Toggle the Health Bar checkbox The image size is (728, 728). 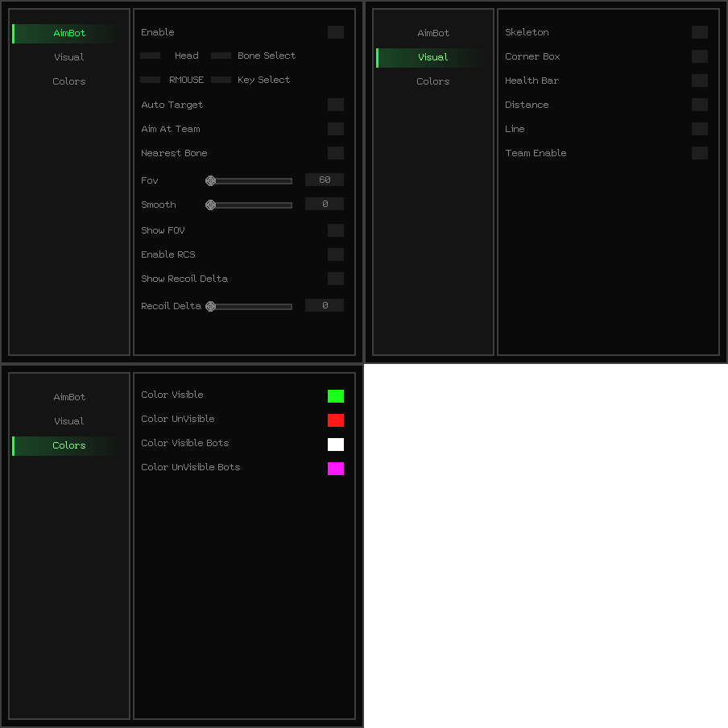(699, 81)
